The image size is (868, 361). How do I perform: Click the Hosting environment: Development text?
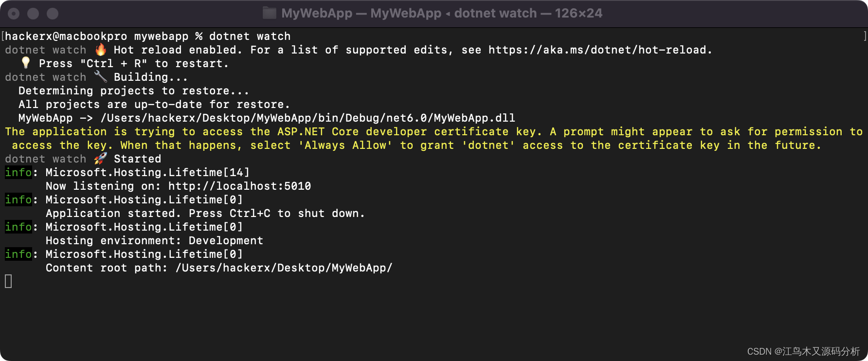click(154, 240)
